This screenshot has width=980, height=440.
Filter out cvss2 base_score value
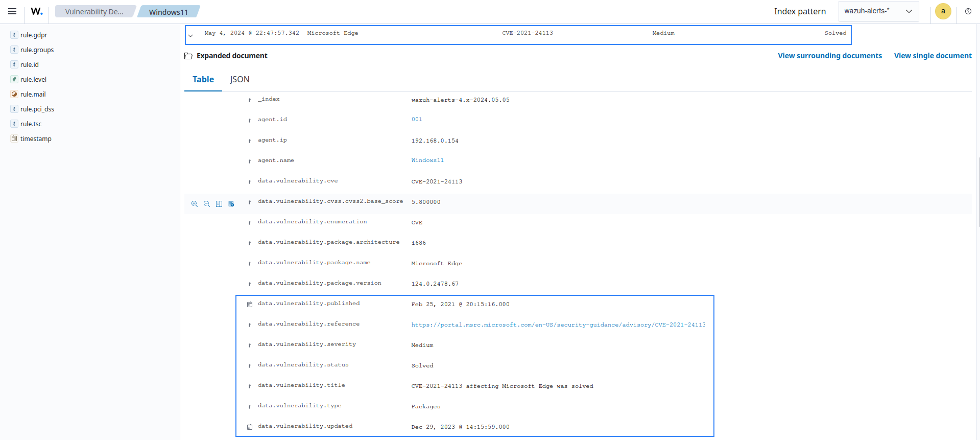[x=207, y=204]
